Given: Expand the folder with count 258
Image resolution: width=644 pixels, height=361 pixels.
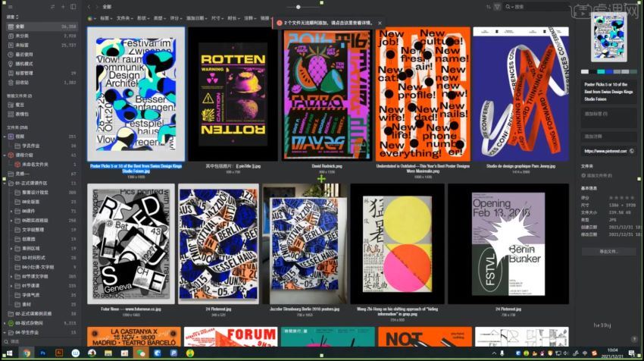Looking at the screenshot, I should (x=11, y=221).
